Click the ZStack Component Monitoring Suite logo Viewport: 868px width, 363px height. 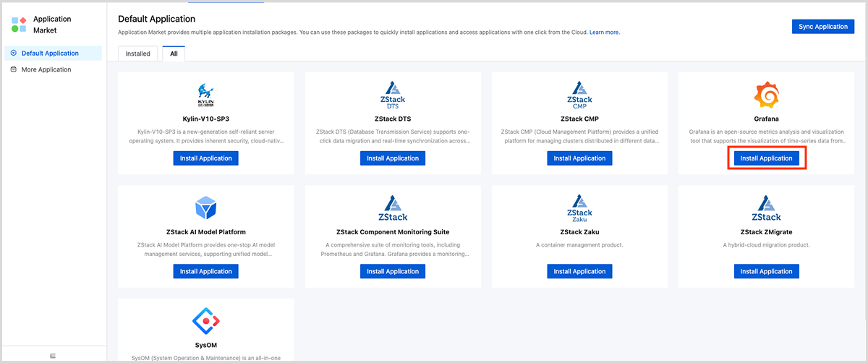pyautogui.click(x=392, y=208)
